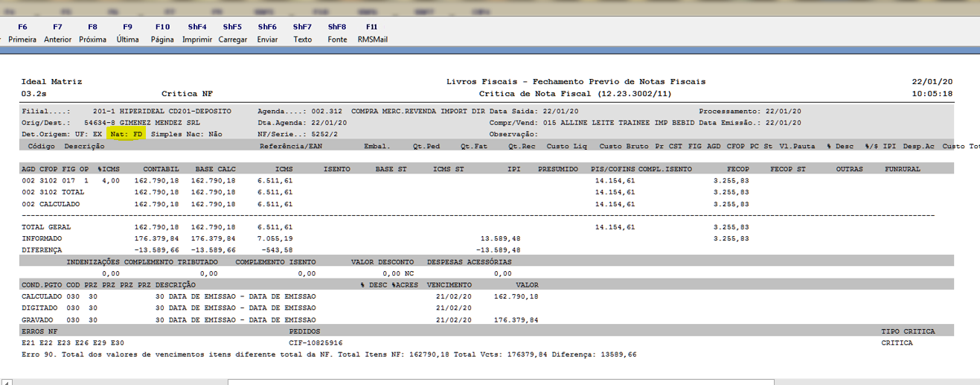
Task: Select the INFORMADO row label
Action: point(42,238)
